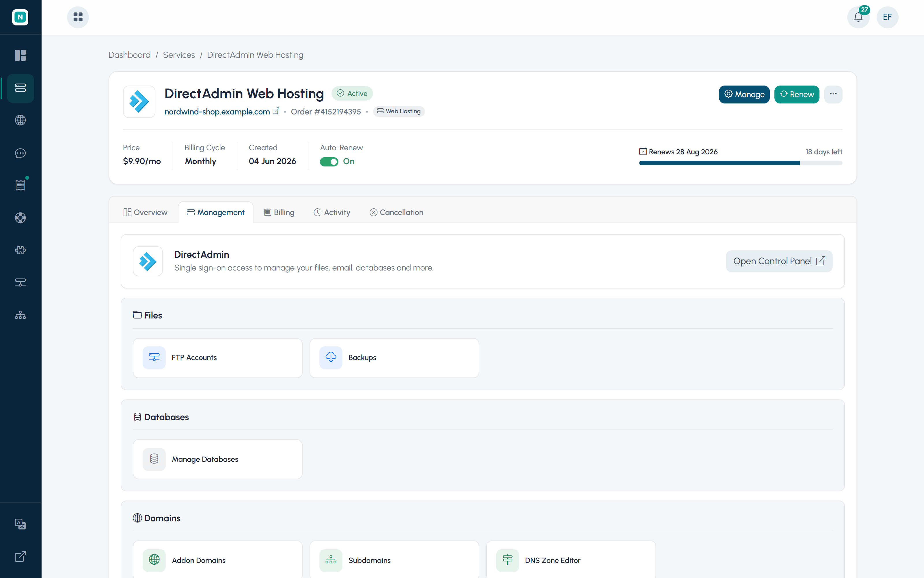Open the Subdomains card

tap(394, 560)
